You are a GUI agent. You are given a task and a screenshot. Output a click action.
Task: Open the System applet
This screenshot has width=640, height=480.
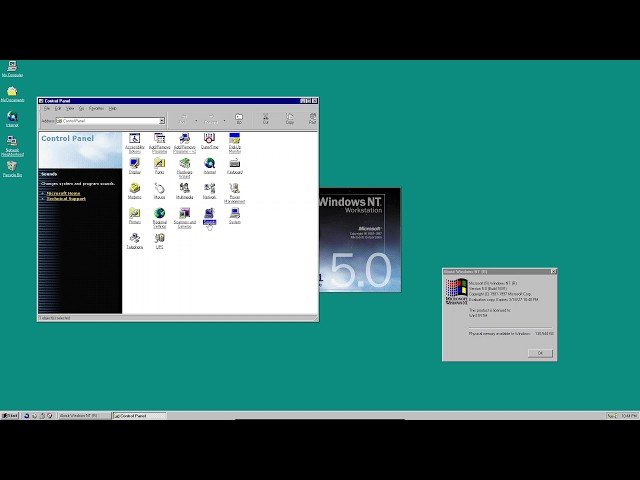(x=235, y=216)
